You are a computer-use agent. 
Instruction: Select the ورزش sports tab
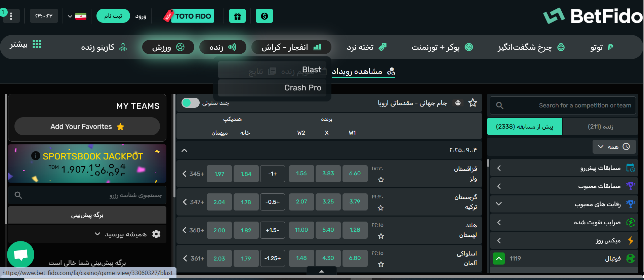[x=168, y=47]
